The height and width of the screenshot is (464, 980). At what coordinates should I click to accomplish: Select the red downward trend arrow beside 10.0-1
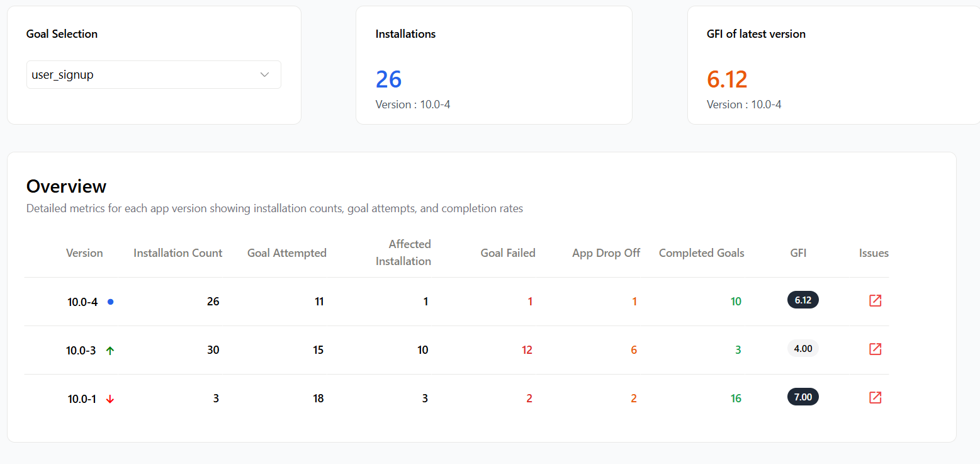(110, 398)
